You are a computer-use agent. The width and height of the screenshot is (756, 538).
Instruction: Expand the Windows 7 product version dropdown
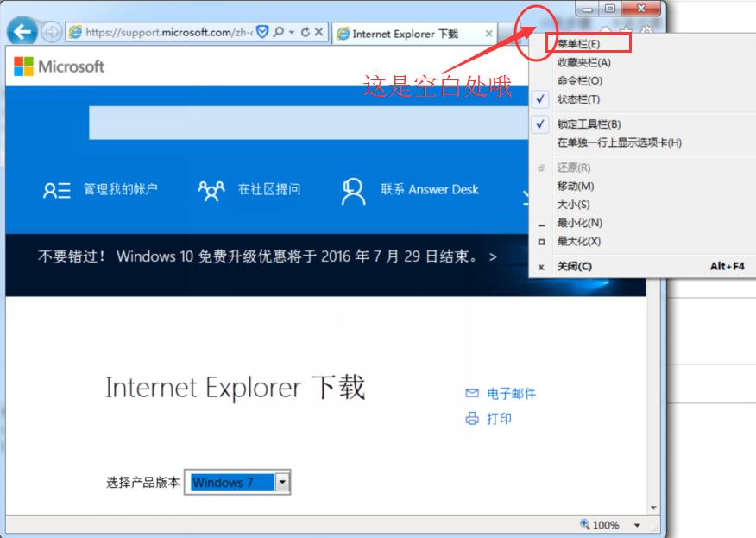click(282, 482)
